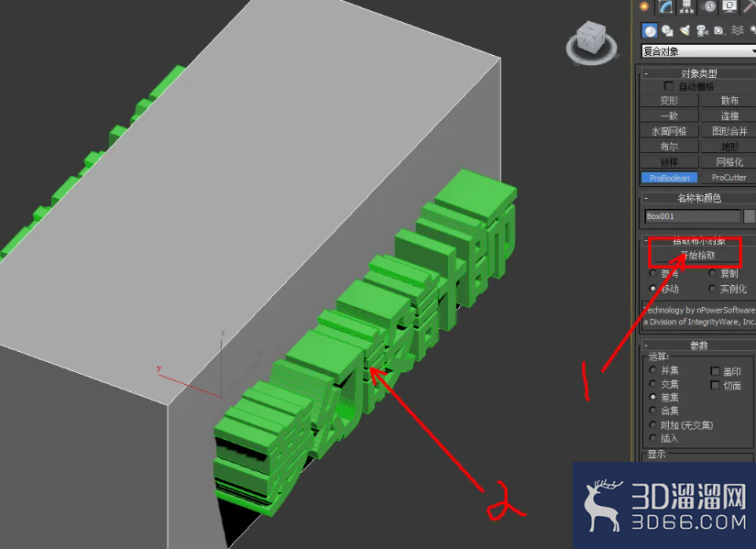Open the Modify command panel tab
The image size is (756, 549).
click(x=666, y=6)
